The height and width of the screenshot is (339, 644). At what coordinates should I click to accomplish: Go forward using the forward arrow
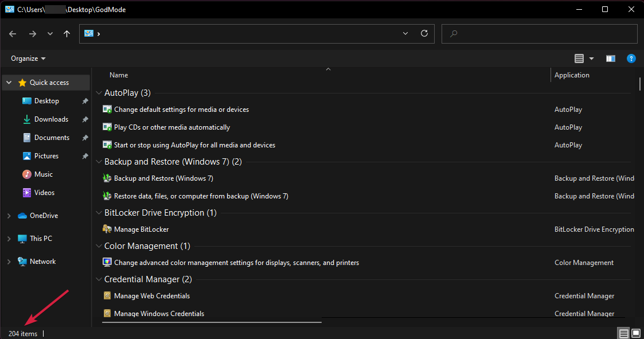coord(33,34)
